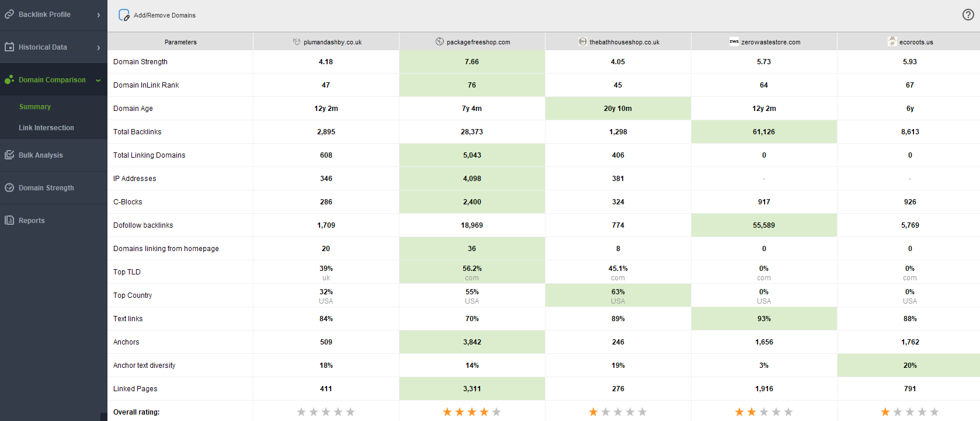Click thebathhouseshop.co.uk favicon in header
Viewport: 980px width, 421px height.
(x=583, y=41)
